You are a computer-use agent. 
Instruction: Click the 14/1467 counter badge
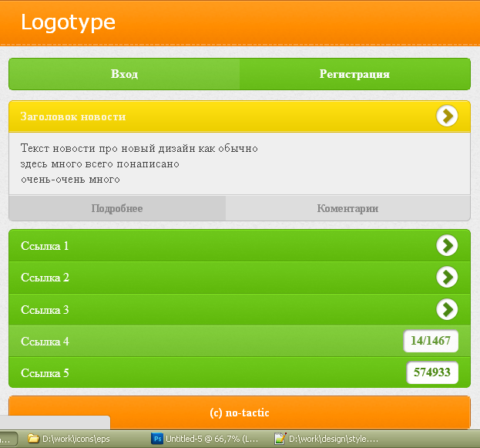431,341
